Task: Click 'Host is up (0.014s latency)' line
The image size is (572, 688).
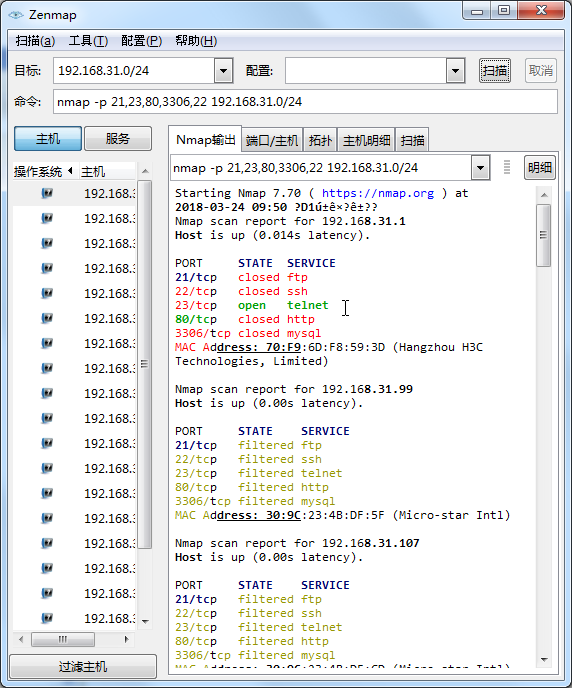Action: (x=272, y=235)
